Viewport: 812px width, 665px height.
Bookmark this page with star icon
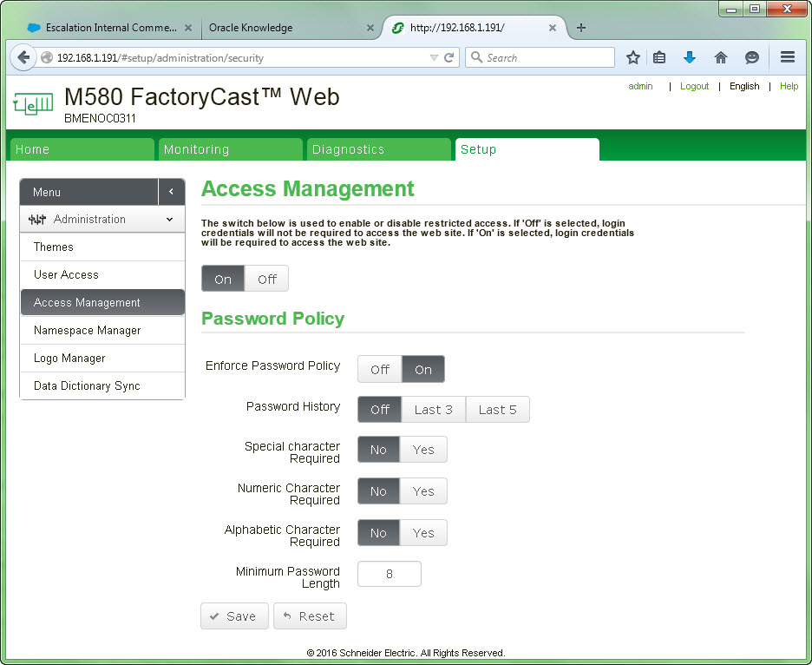[x=632, y=57]
